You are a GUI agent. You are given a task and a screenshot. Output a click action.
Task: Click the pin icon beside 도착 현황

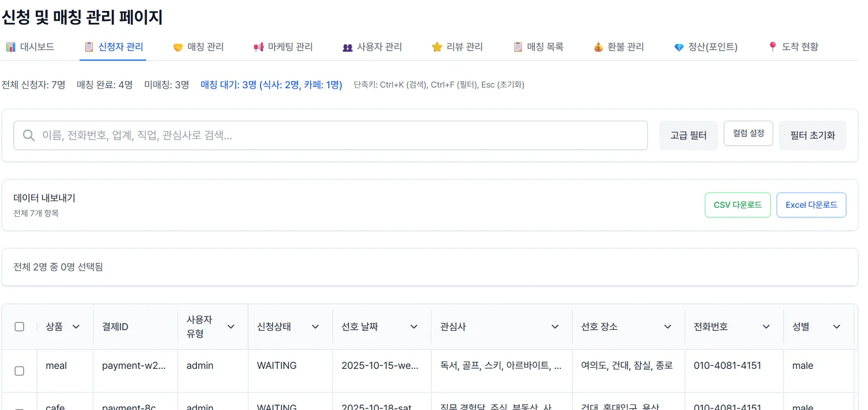pyautogui.click(x=772, y=46)
